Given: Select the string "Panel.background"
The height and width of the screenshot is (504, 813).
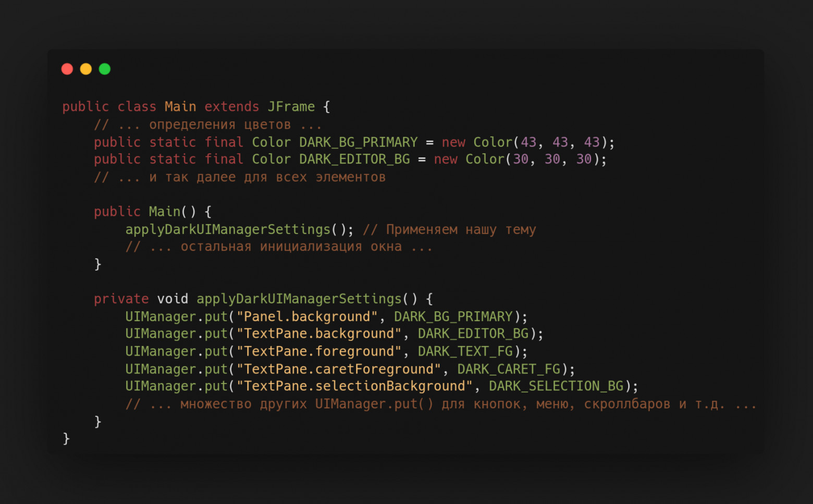Looking at the screenshot, I should point(306,316).
